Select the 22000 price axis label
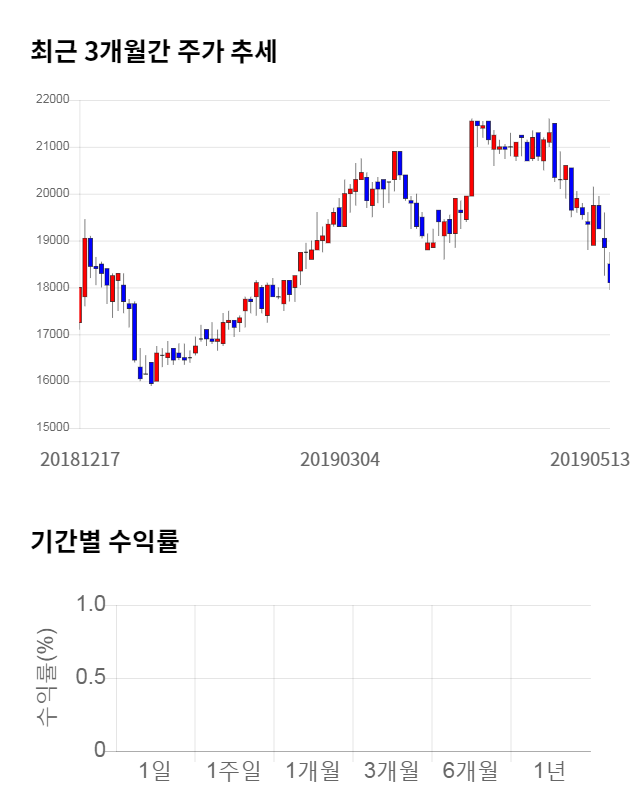 (52, 100)
